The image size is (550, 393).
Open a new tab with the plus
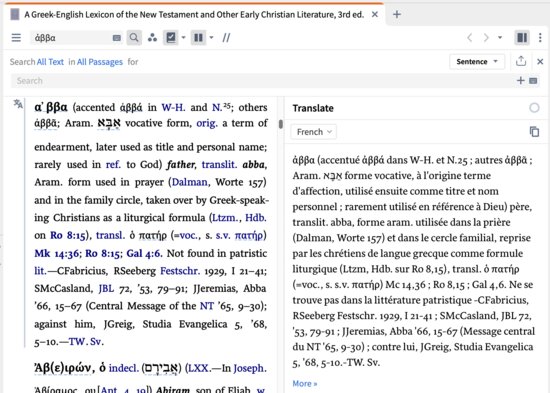[397, 14]
